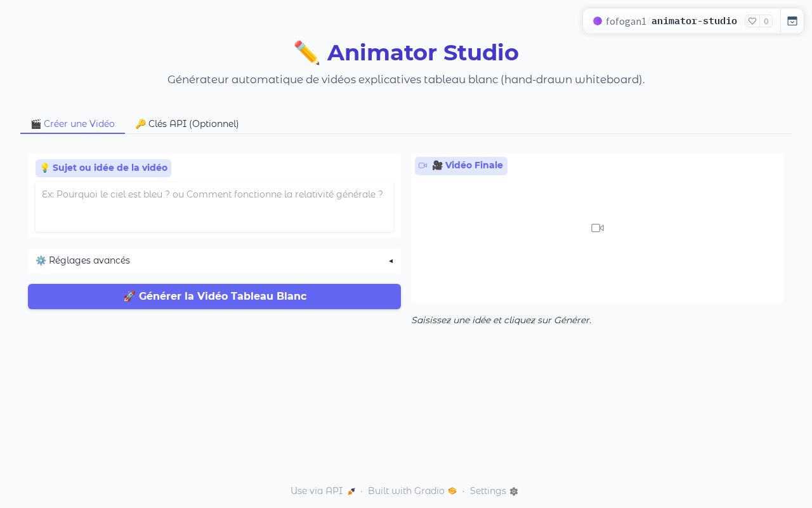The width and height of the screenshot is (812, 508).
Task: Click the Settings gear icon in footer
Action: point(514,491)
